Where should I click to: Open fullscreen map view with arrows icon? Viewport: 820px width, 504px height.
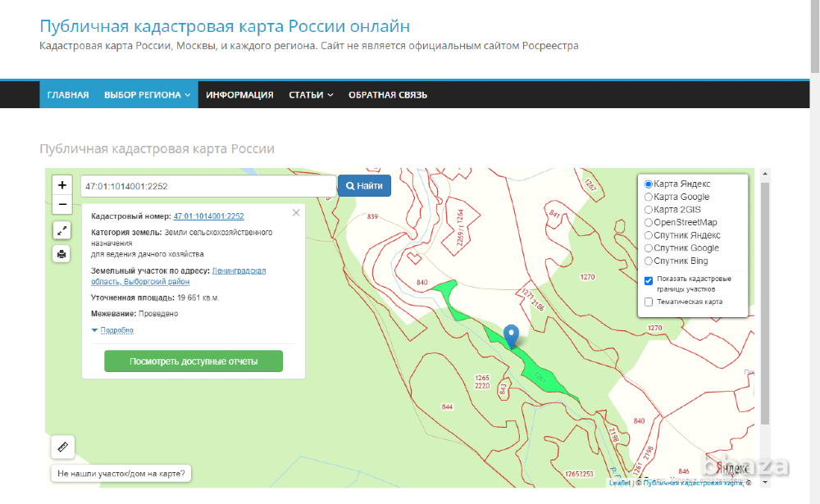pos(61,230)
